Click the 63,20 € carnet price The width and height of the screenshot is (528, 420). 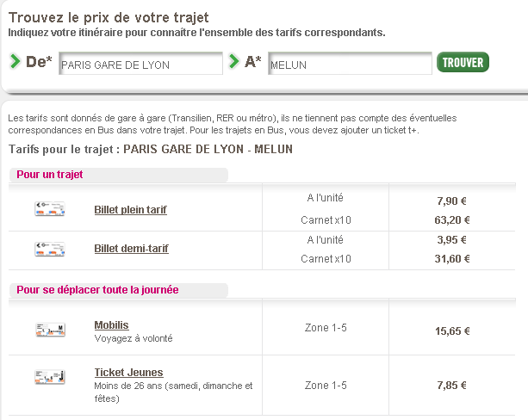pos(452,220)
